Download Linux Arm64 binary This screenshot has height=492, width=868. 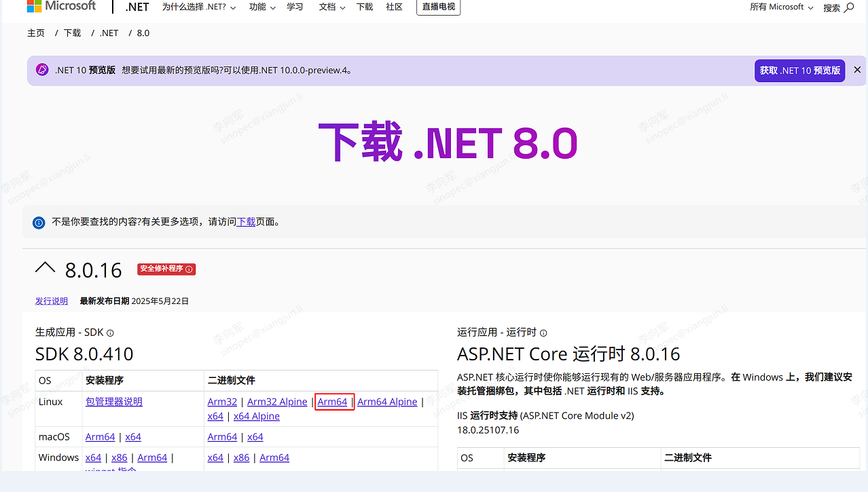point(333,402)
